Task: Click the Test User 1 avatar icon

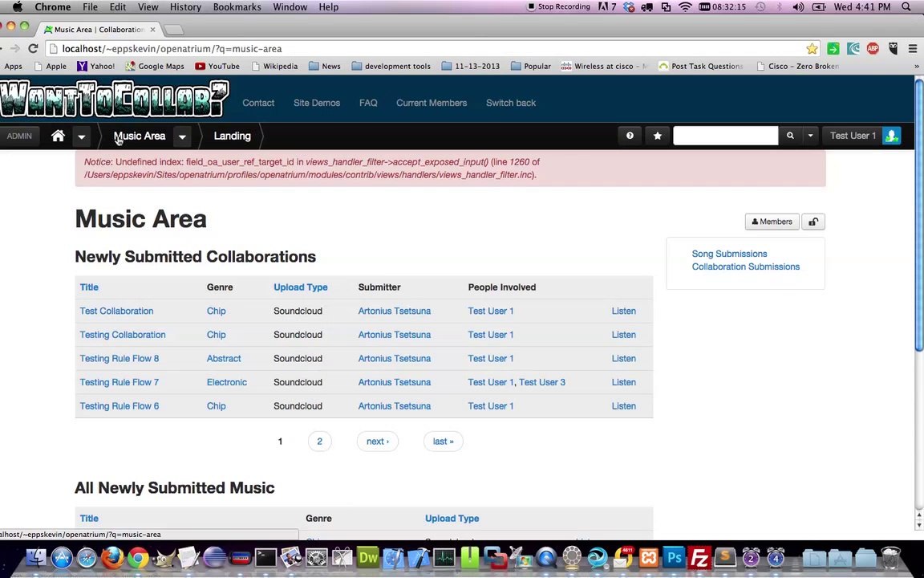Action: [x=892, y=136]
